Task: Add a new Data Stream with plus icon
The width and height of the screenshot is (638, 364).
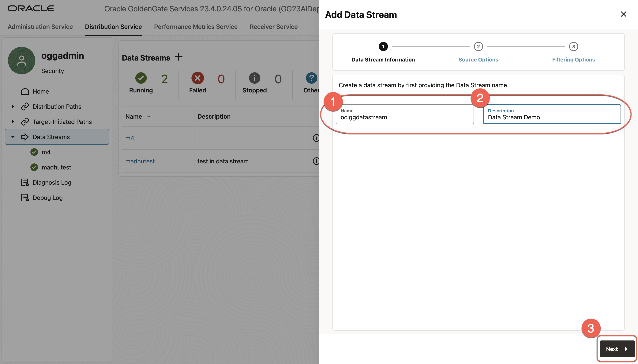Action: pos(178,57)
